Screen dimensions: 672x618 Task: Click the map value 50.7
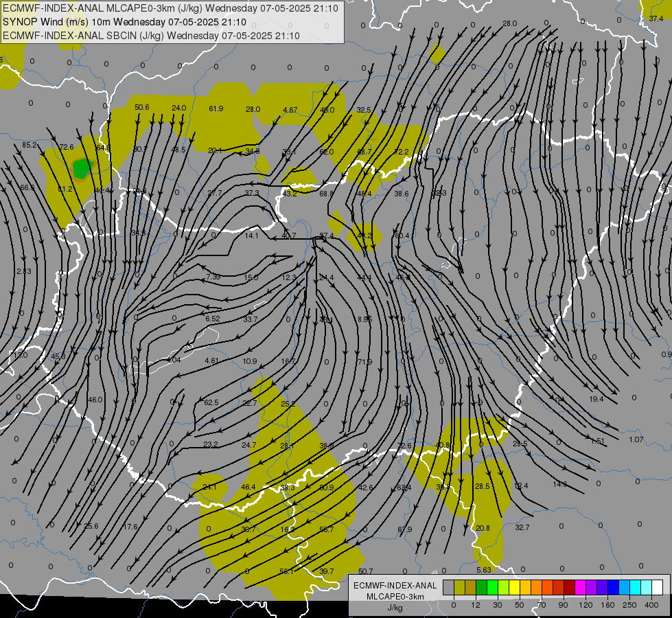366,571
